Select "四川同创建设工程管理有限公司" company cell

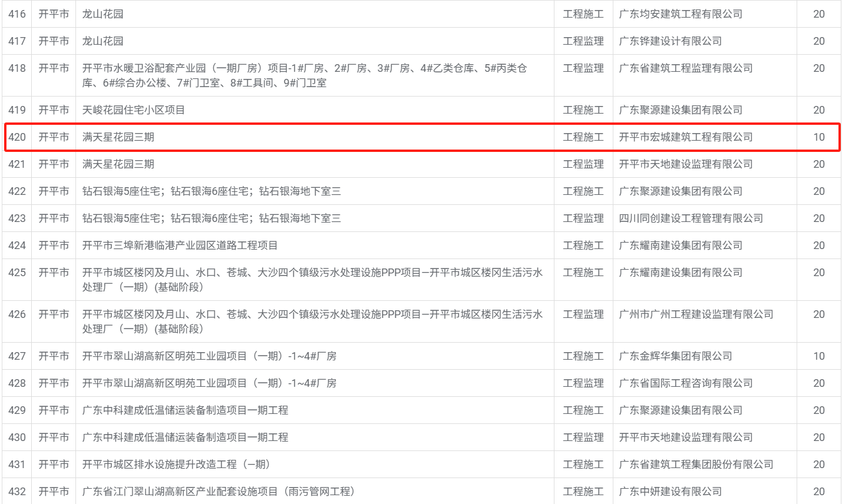691,218
